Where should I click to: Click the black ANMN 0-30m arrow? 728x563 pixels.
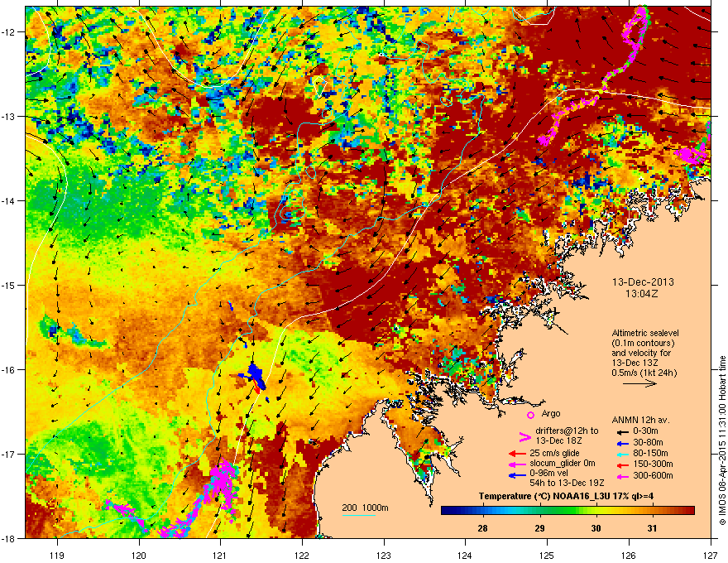coord(621,431)
